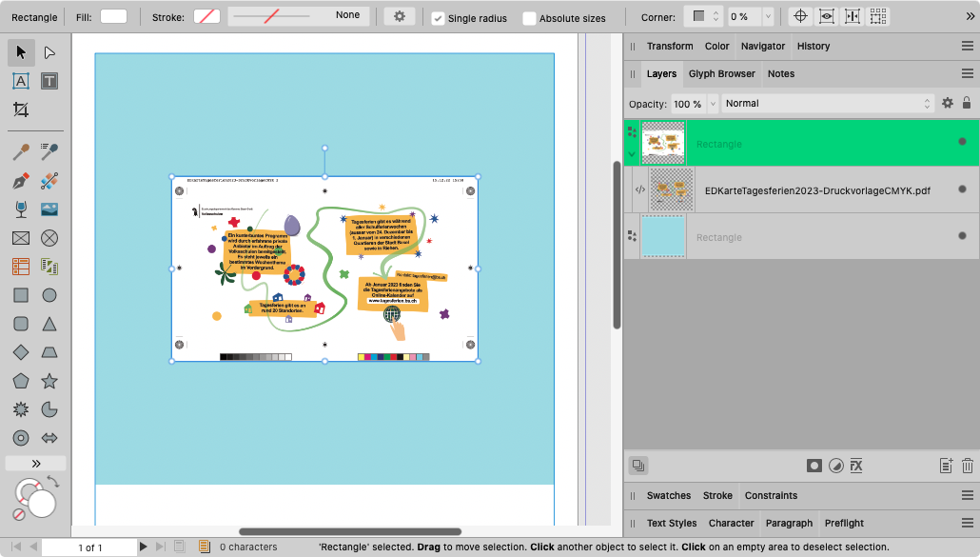Select the Node tool
This screenshot has width=980, height=557.
click(49, 52)
